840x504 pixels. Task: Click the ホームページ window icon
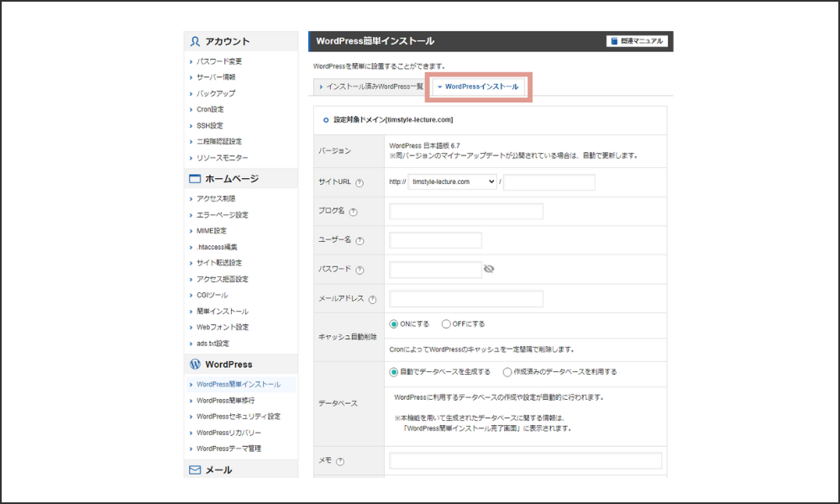(195, 178)
